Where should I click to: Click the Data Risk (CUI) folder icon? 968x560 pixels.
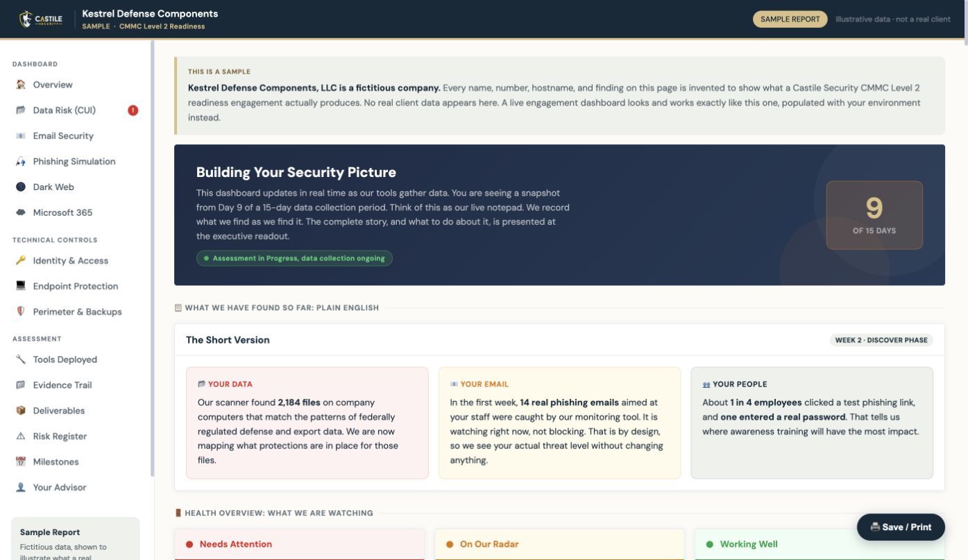click(21, 110)
